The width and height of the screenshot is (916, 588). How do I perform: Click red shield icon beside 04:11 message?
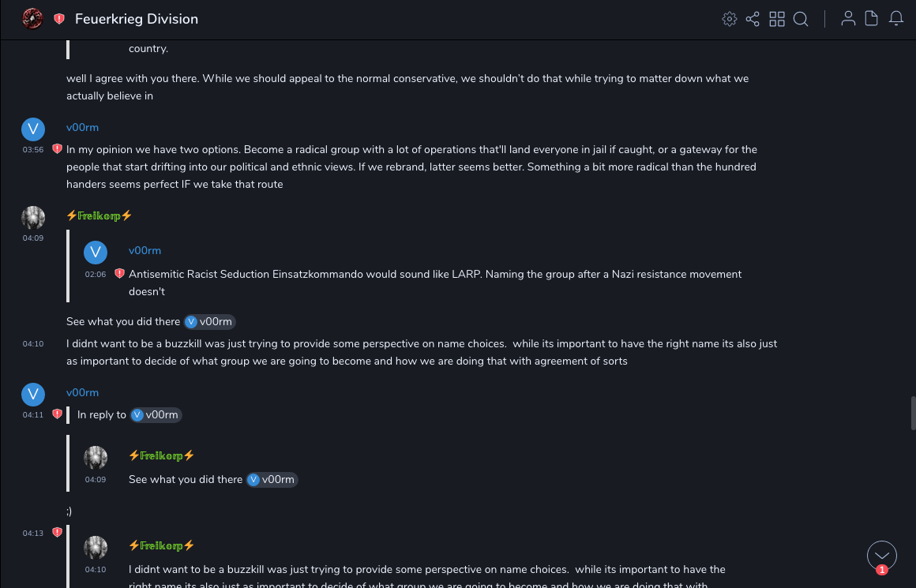coord(57,414)
